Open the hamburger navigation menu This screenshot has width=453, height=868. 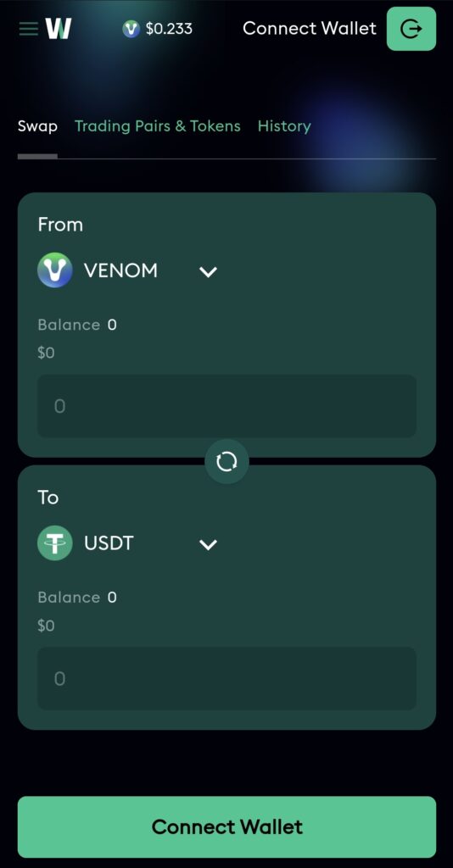(28, 28)
